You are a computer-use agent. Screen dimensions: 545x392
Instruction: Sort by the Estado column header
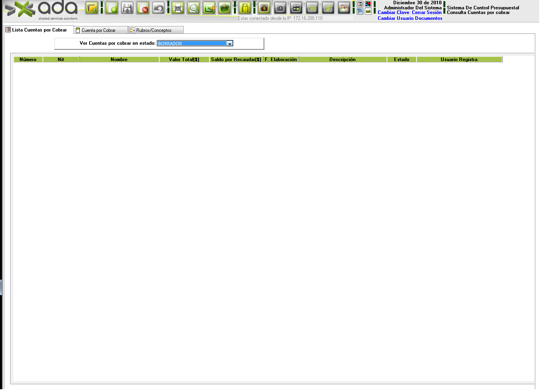tap(402, 59)
